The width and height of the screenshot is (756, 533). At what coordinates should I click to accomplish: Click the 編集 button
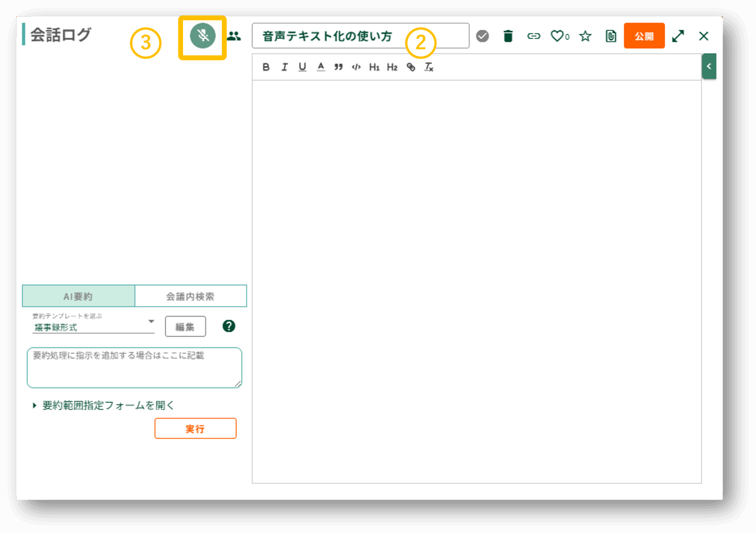185,326
